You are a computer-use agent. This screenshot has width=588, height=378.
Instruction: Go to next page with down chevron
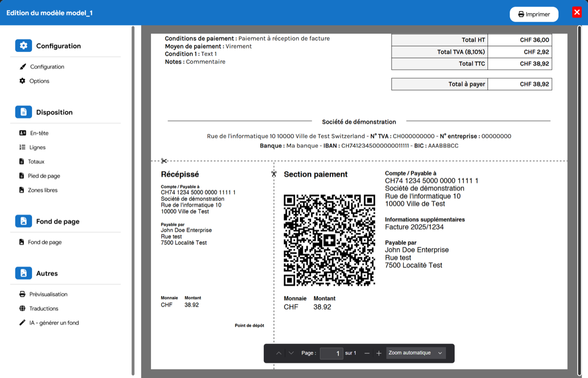point(291,353)
